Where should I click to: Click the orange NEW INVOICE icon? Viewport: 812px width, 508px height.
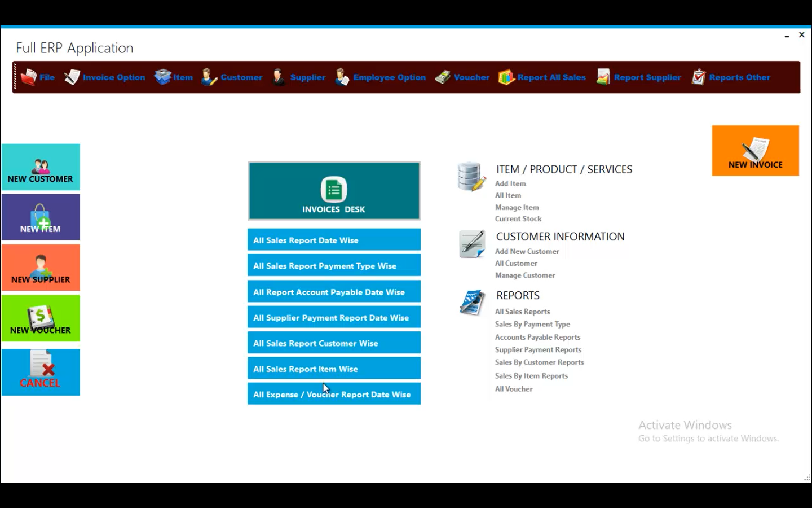[x=755, y=150]
